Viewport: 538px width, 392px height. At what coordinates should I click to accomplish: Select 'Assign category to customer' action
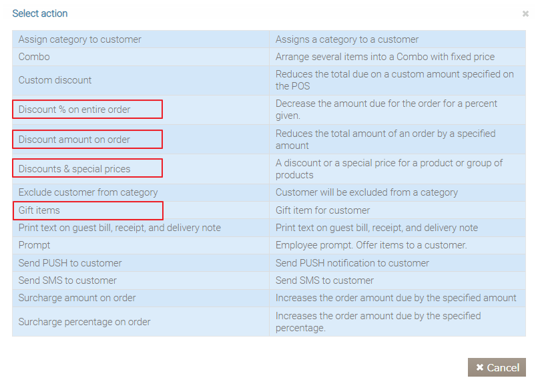tap(80, 39)
